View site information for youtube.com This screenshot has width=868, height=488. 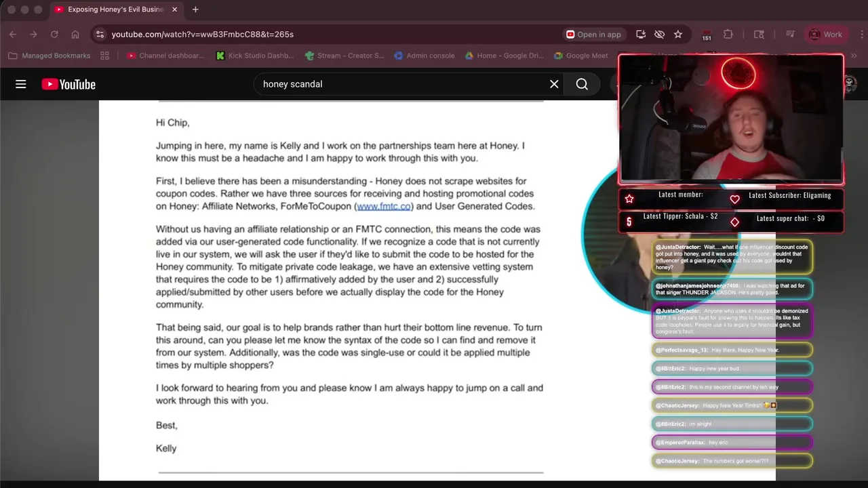pyautogui.click(x=100, y=34)
